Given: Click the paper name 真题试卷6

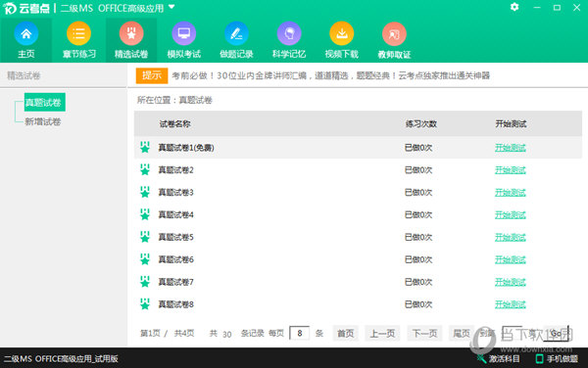Looking at the screenshot, I should click(175, 259).
